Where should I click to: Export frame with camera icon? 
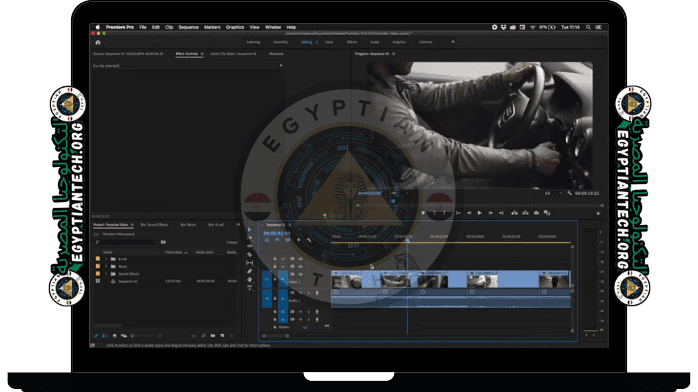pyautogui.click(x=536, y=213)
